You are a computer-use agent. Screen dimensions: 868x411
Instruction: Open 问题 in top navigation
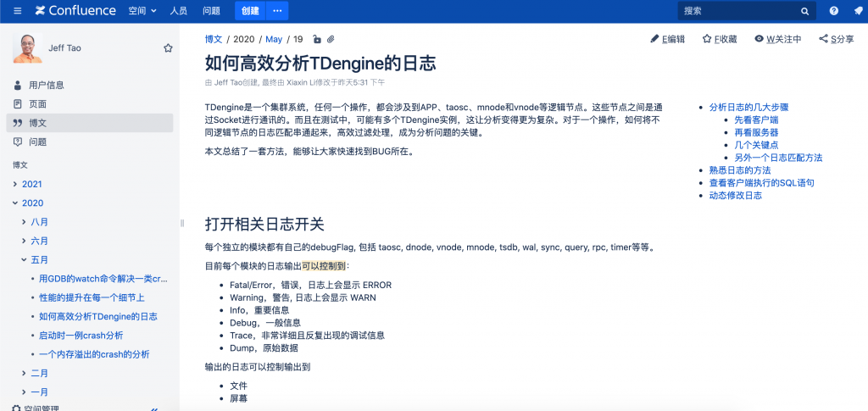[211, 10]
